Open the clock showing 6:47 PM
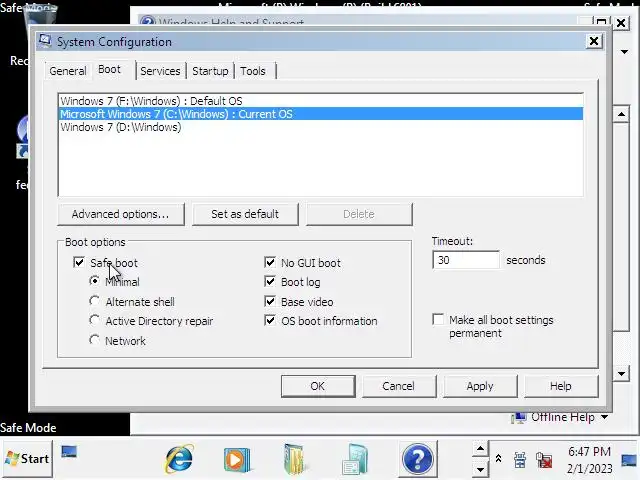This screenshot has width=640, height=480. [x=590, y=460]
